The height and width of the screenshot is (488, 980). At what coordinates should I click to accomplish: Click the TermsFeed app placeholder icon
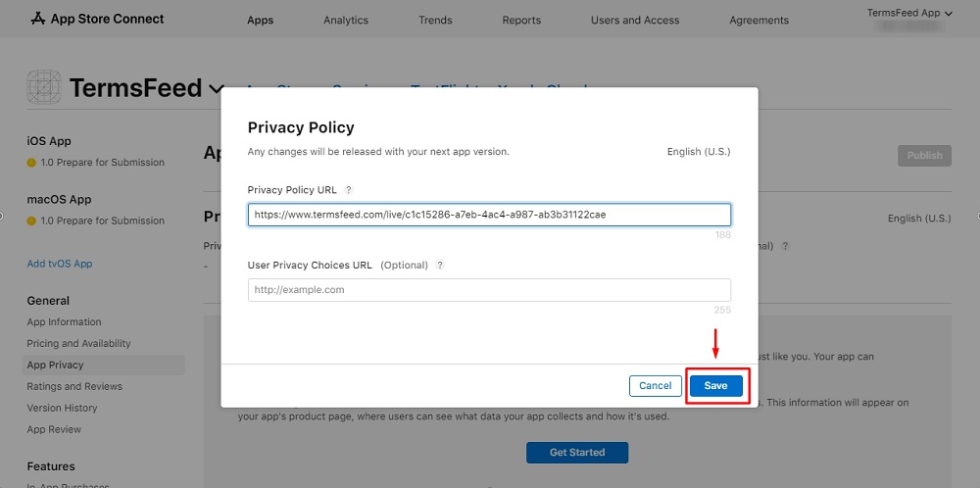44,87
